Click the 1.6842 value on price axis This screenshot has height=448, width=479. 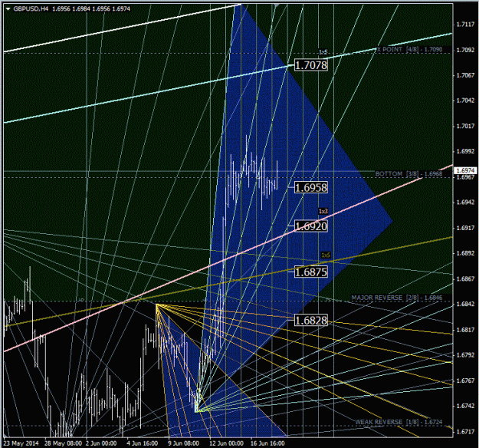point(465,305)
